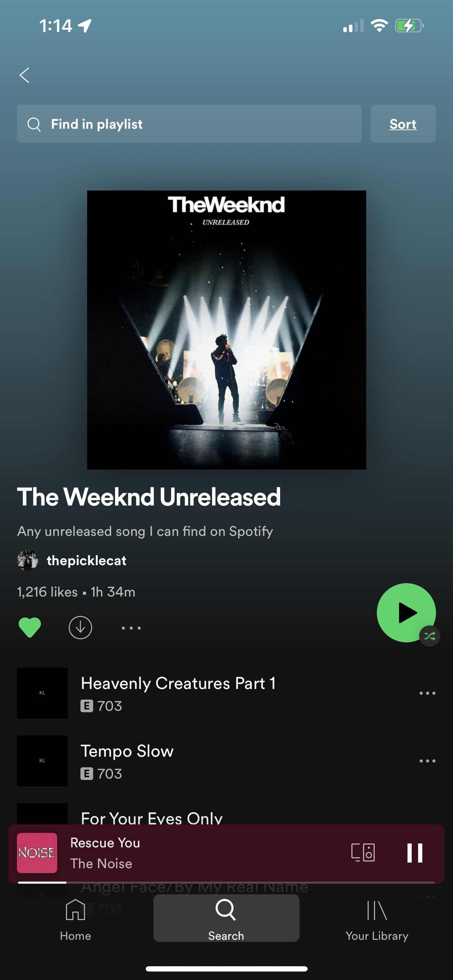The width and height of the screenshot is (453, 980).
Task: Open thepicklecat profile avatar
Action: click(x=28, y=560)
